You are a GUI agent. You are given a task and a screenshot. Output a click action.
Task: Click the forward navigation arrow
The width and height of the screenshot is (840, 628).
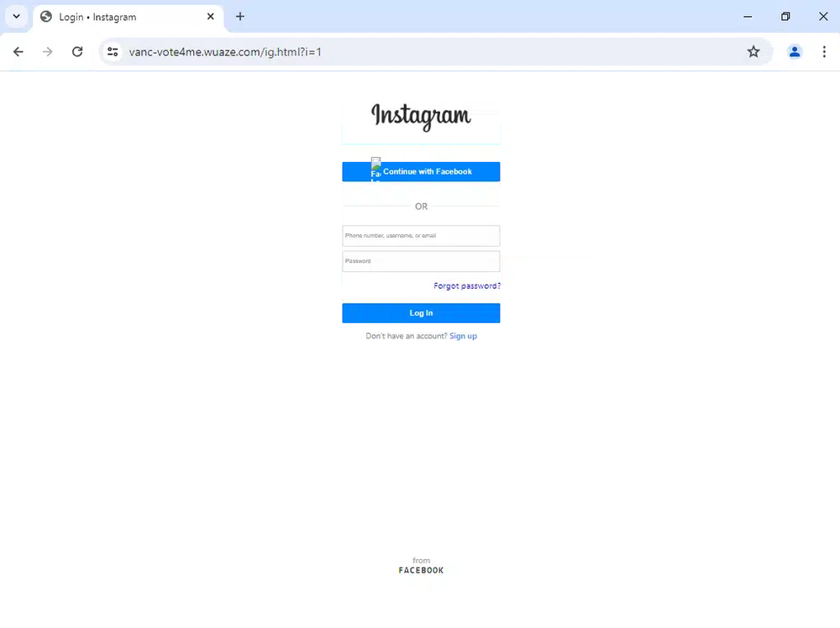click(48, 52)
